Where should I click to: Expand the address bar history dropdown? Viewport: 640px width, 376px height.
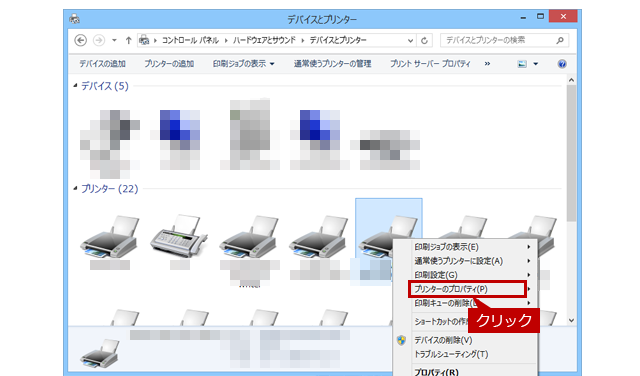pyautogui.click(x=410, y=40)
